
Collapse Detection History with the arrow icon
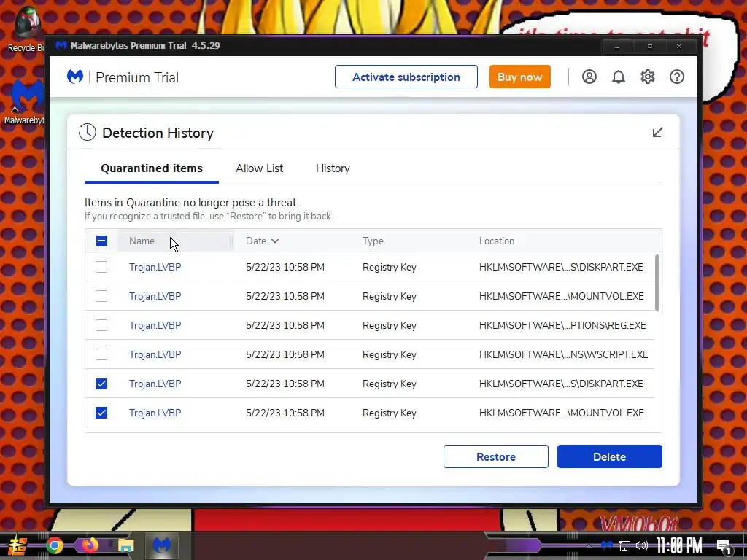pyautogui.click(x=657, y=133)
